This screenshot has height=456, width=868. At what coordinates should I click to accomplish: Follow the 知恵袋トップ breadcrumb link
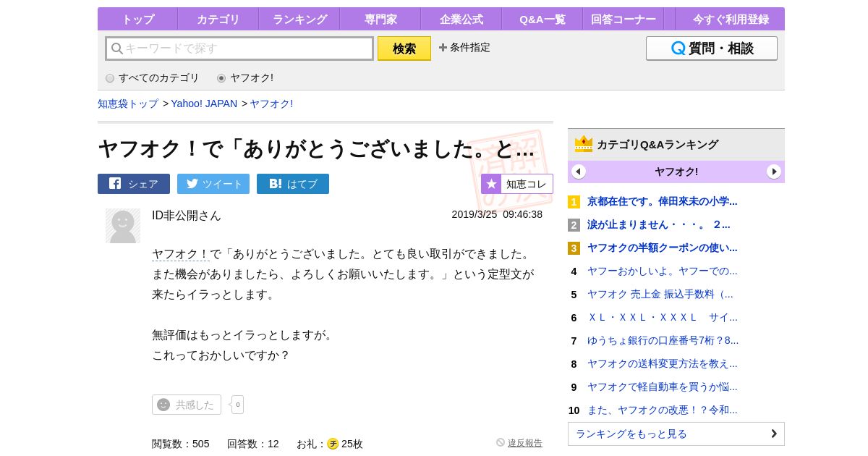[x=128, y=104]
